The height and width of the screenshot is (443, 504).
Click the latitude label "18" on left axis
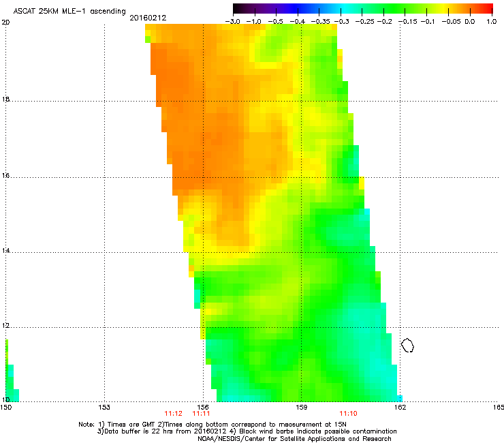(x=5, y=99)
